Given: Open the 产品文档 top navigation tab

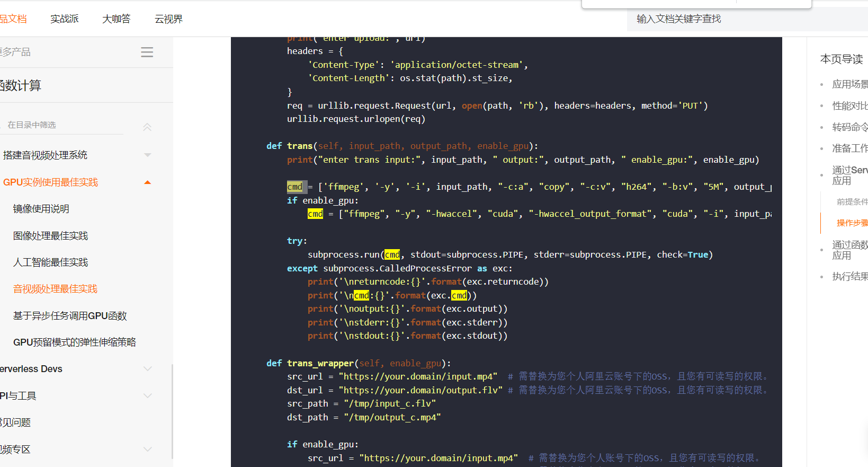Looking at the screenshot, I should (13, 19).
